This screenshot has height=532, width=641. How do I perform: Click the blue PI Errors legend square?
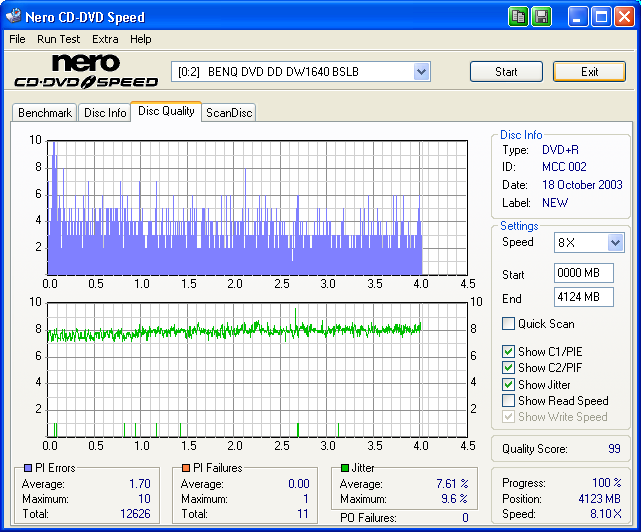(27, 468)
